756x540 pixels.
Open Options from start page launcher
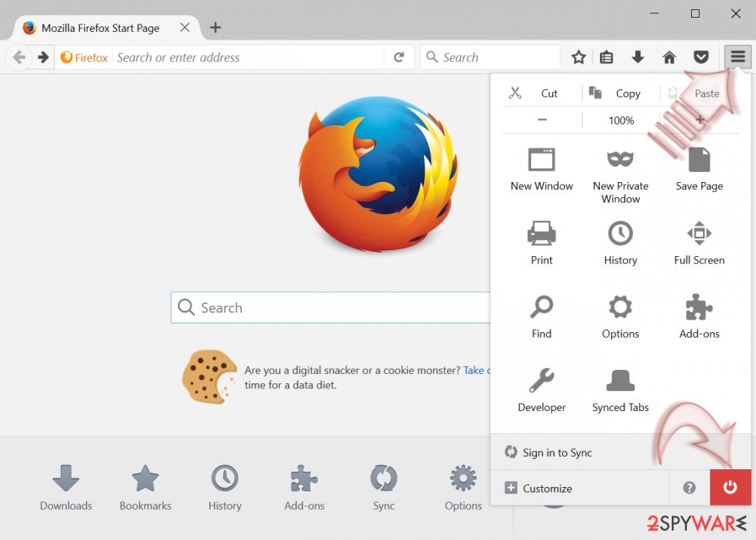click(x=463, y=488)
